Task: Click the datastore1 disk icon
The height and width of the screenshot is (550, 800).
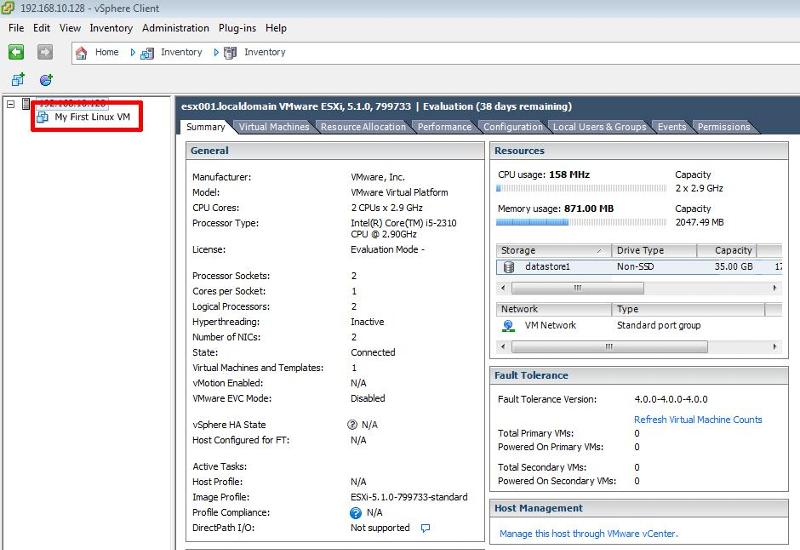Action: coord(509,267)
